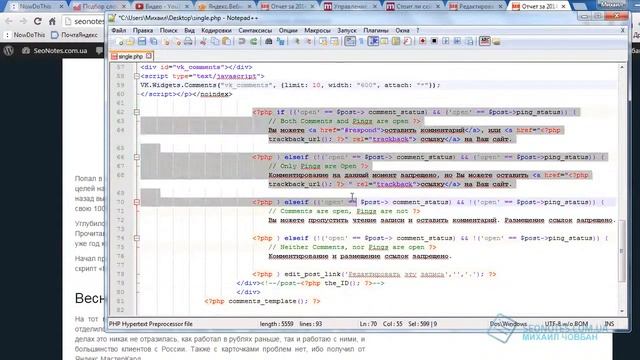
Task: Run macro multiple times icon
Action: tap(457, 42)
